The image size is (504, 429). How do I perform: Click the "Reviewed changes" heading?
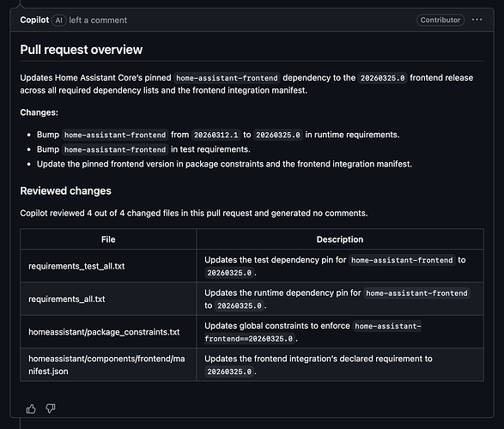tap(65, 190)
